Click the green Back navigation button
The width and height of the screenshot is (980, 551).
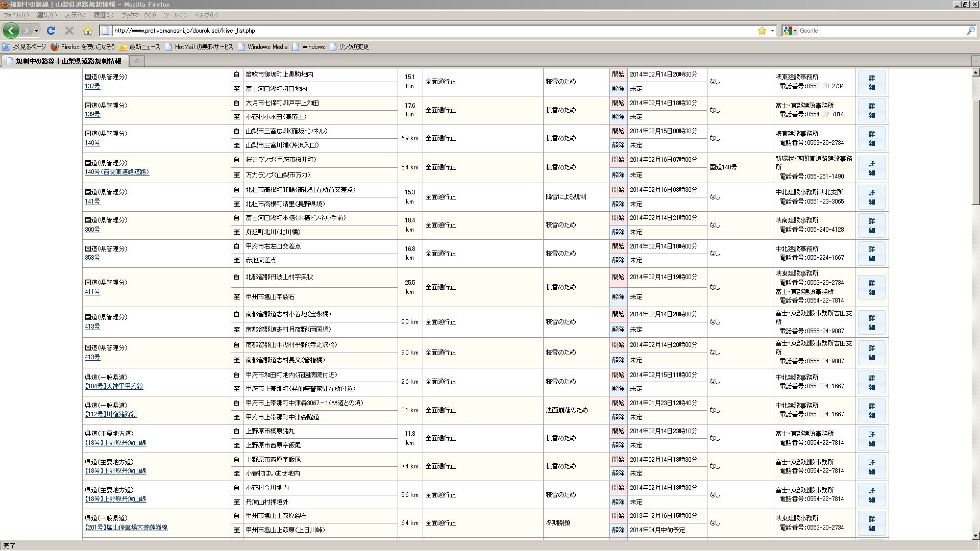(11, 31)
